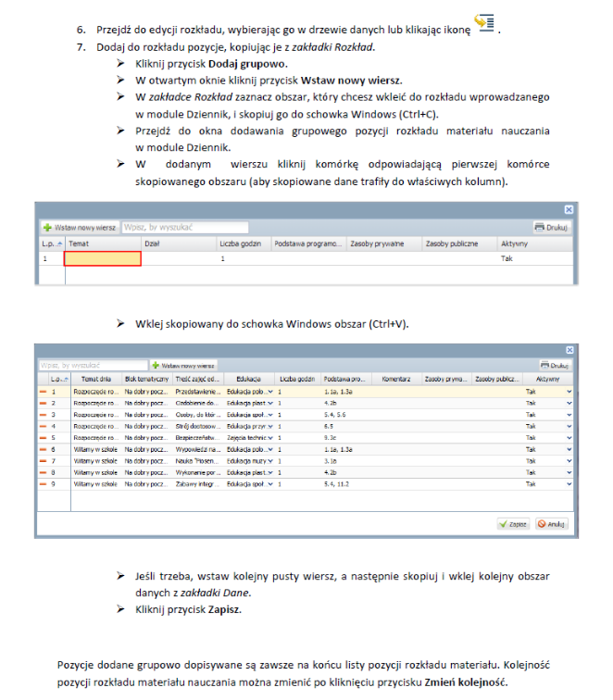Select the '5.4, 11.2' cell in row 9
The height and width of the screenshot is (700, 613).
(345, 484)
